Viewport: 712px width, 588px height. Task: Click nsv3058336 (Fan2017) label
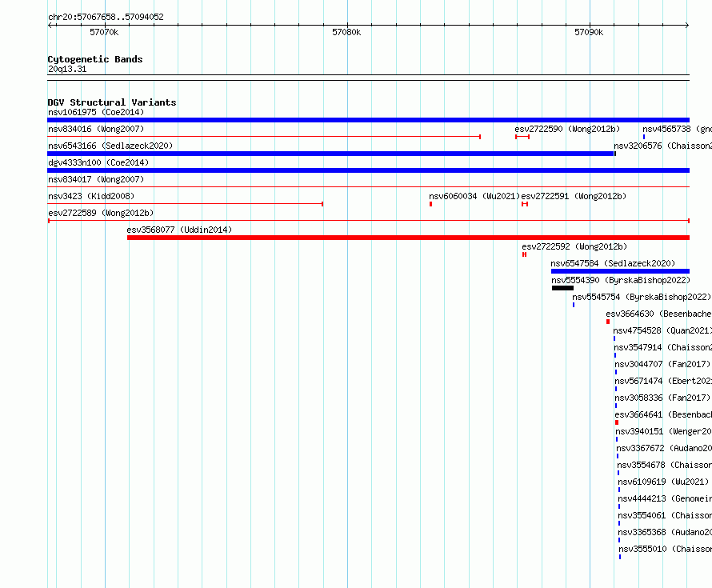(x=662, y=398)
